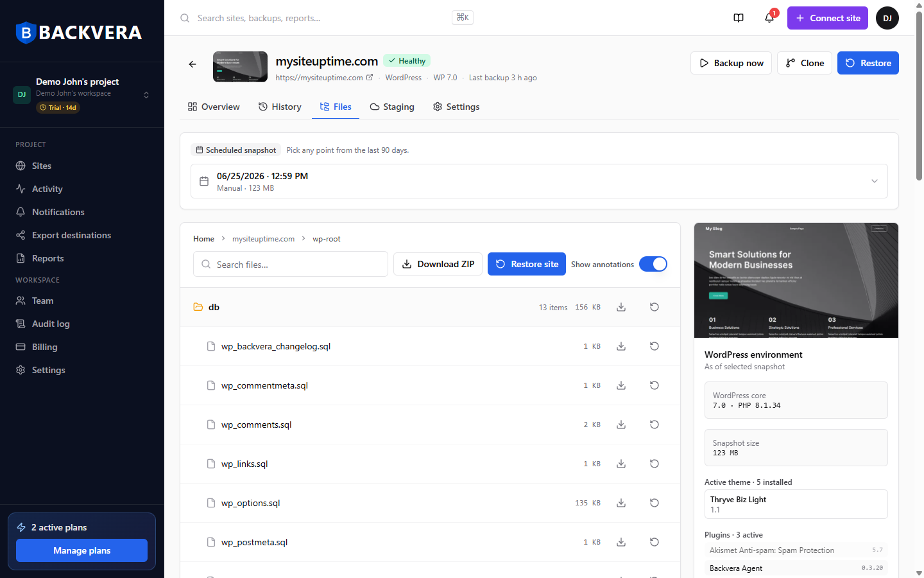Click the DJ user avatar
This screenshot has width=924, height=578.
coord(887,18)
